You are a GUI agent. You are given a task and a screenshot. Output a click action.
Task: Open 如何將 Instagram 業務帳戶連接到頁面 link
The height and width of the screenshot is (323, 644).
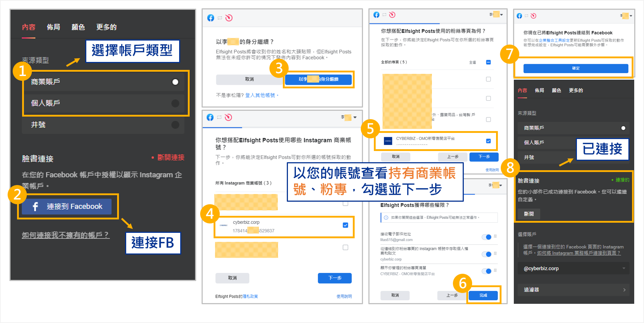(x=579, y=253)
